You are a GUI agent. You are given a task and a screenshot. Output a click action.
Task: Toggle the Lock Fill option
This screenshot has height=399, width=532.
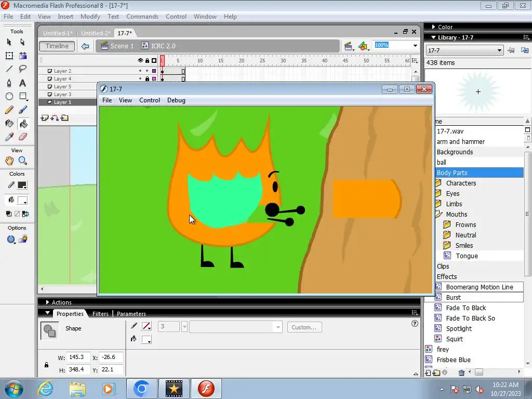23,239
